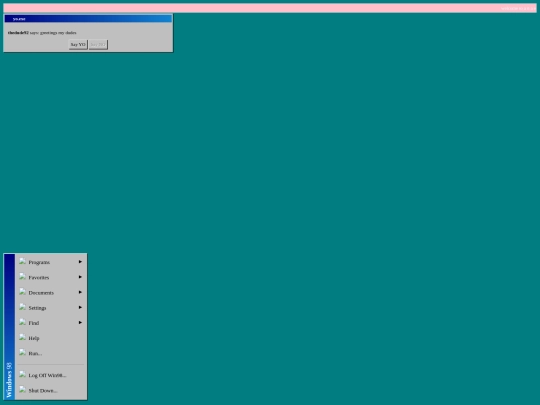Expand the Find submenu arrow

click(x=80, y=322)
